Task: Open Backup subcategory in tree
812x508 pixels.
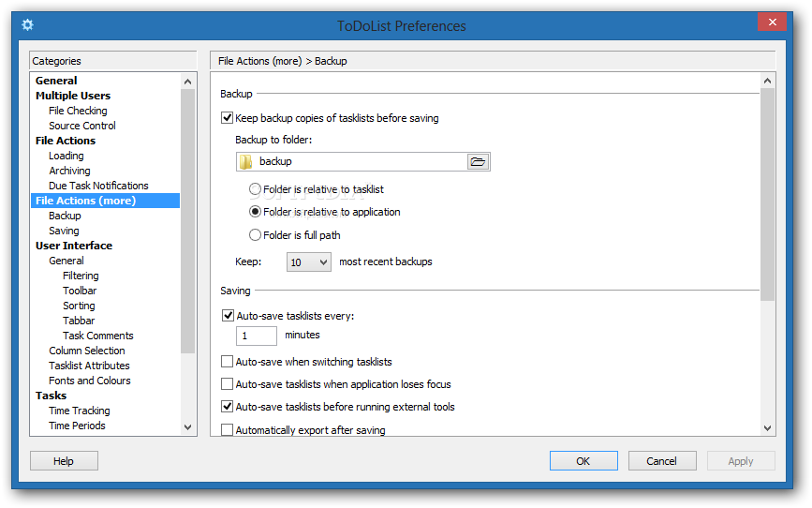Action: pyautogui.click(x=65, y=216)
